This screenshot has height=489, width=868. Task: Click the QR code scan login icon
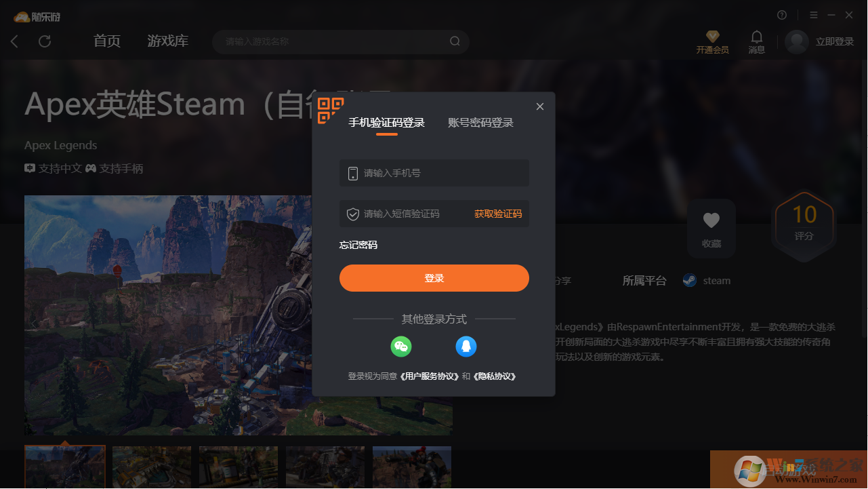click(330, 109)
